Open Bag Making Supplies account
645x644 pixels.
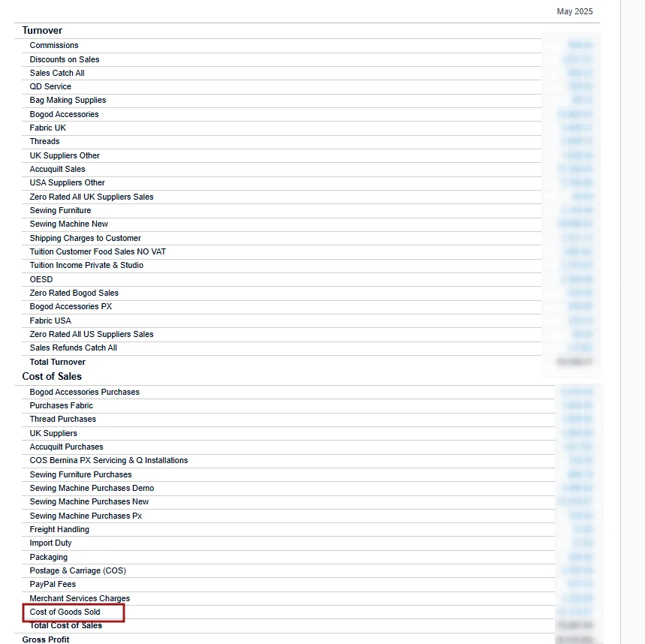[68, 101]
